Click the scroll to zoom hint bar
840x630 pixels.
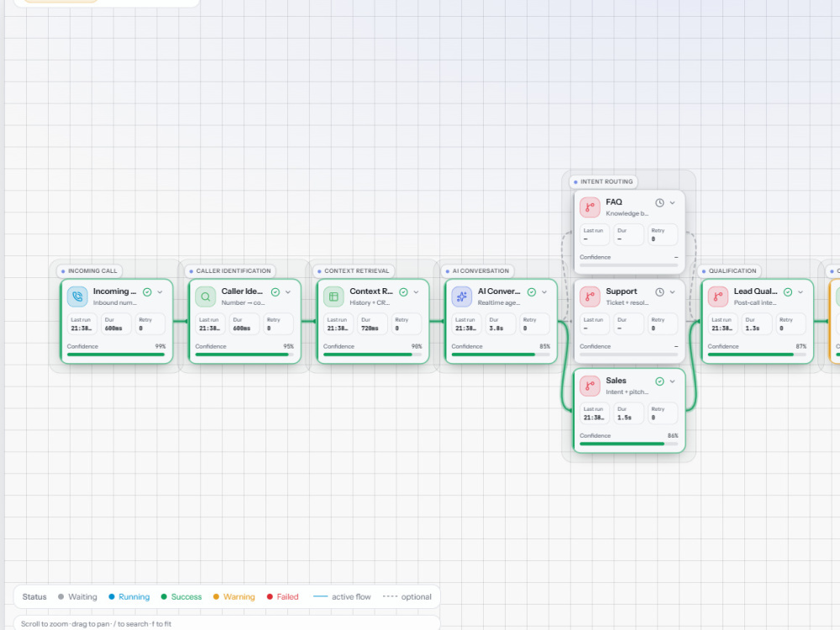click(227, 623)
